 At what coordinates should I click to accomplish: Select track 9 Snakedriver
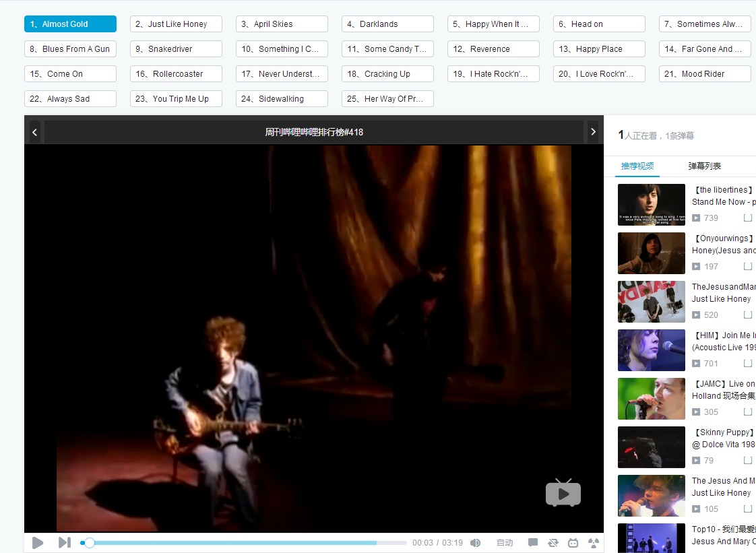176,48
